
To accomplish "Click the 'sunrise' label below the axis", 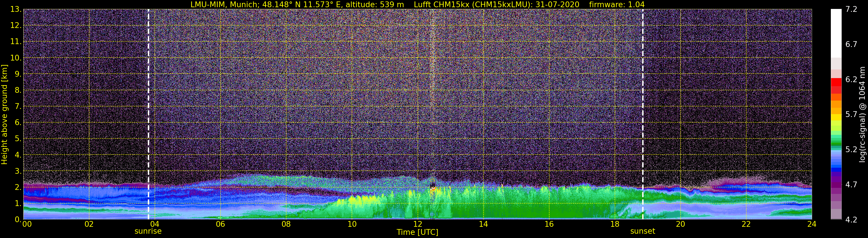I will [x=148, y=231].
